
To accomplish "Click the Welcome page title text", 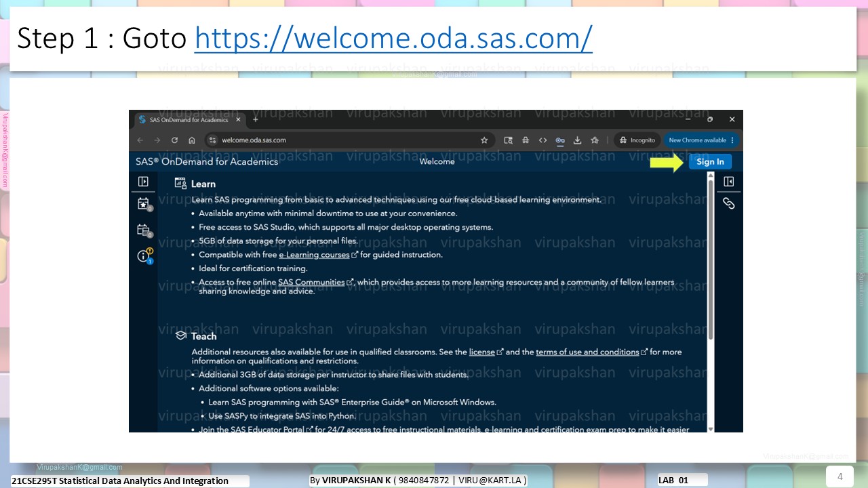I will click(437, 161).
